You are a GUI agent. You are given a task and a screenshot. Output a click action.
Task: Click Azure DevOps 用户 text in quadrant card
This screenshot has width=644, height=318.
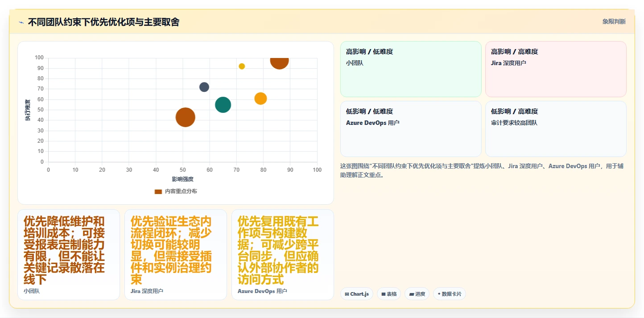tap(372, 123)
